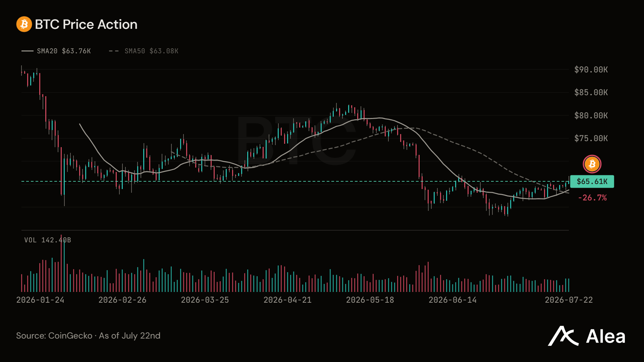Screen dimensions: 644x362
Task: Click the -26.7% change value
Action: [592, 198]
